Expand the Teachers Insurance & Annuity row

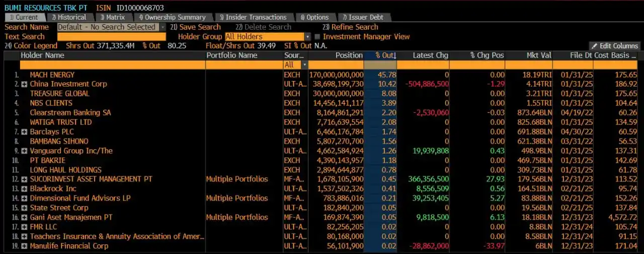click(x=24, y=237)
